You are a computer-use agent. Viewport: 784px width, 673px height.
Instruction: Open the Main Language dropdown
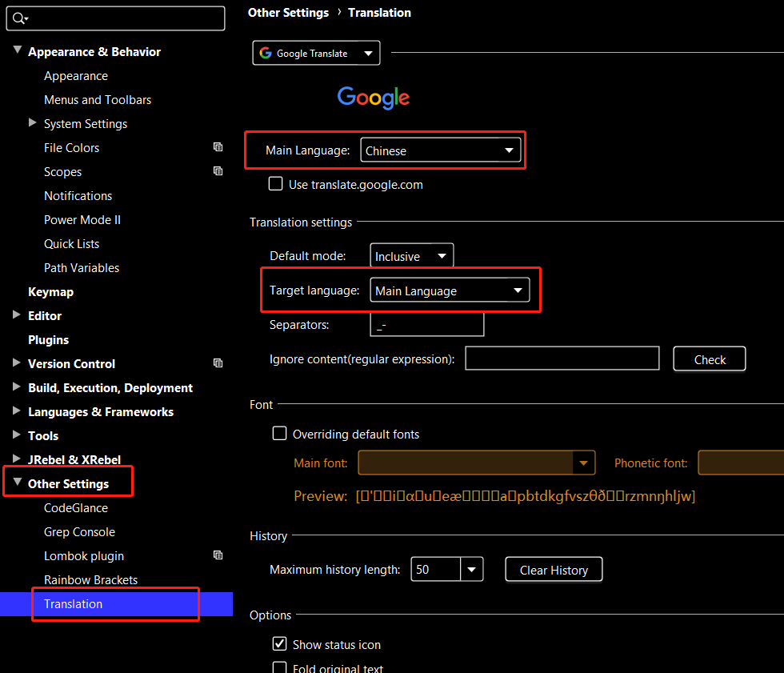440,150
